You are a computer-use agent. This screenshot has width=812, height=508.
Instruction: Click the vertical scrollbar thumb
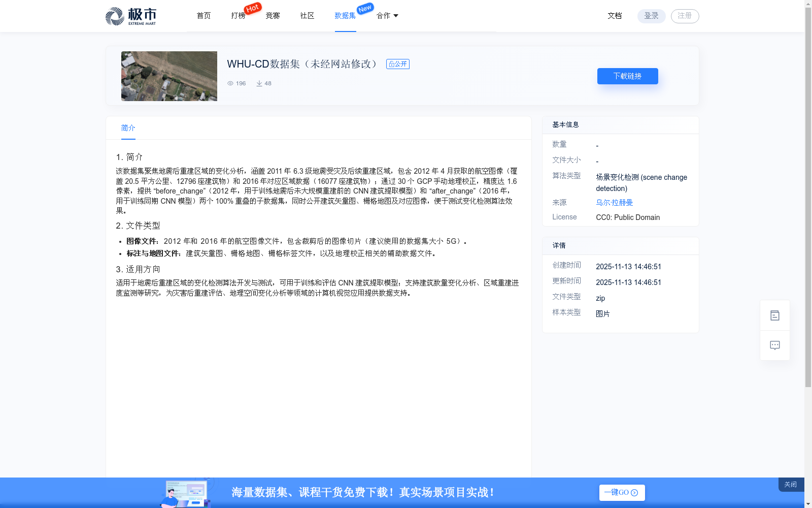(808, 198)
